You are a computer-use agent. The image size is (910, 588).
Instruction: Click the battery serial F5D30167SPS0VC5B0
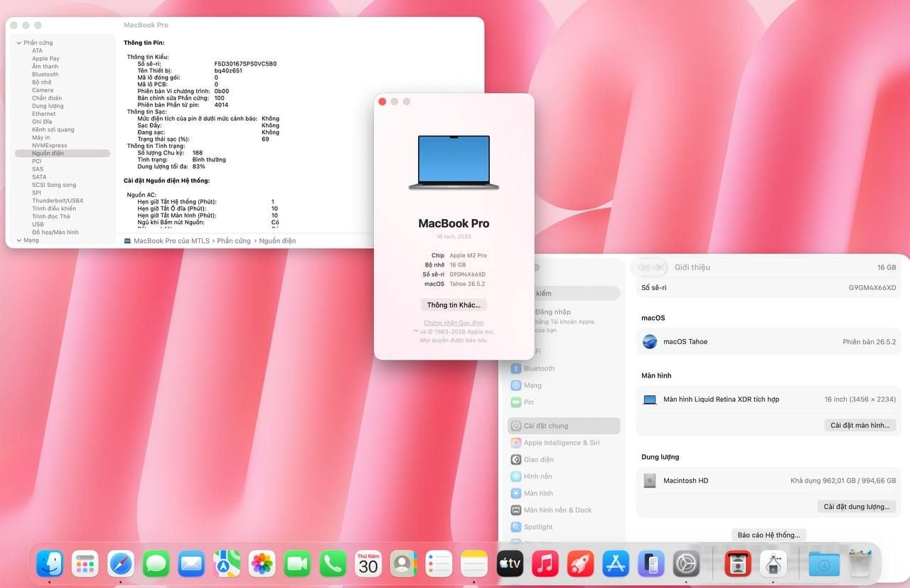point(245,64)
